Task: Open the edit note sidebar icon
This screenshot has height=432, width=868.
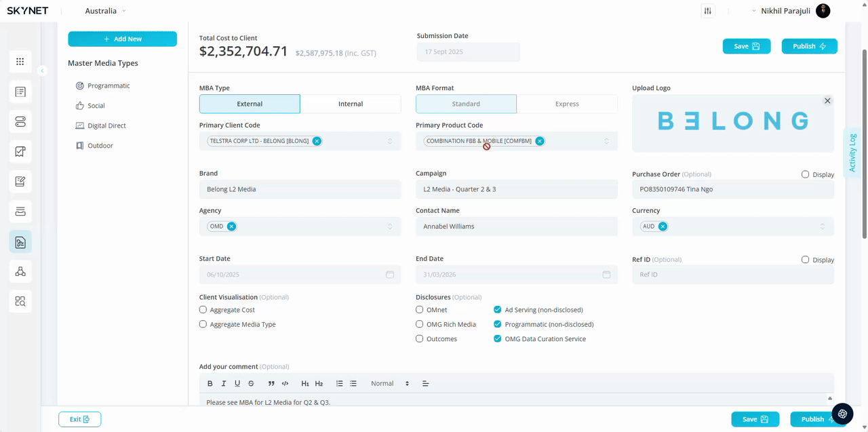Action: click(20, 182)
